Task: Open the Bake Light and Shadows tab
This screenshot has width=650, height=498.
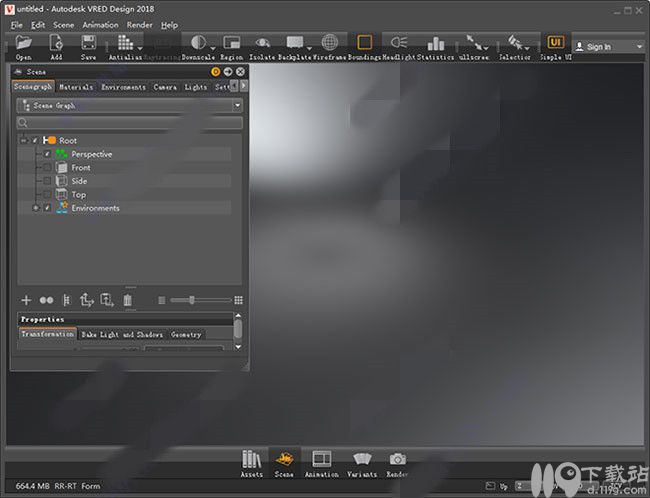Action: coord(122,334)
